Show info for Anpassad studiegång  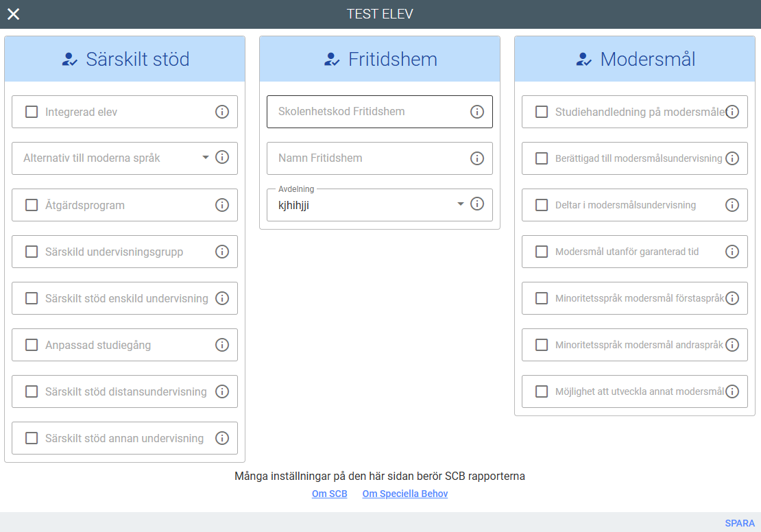click(x=222, y=345)
